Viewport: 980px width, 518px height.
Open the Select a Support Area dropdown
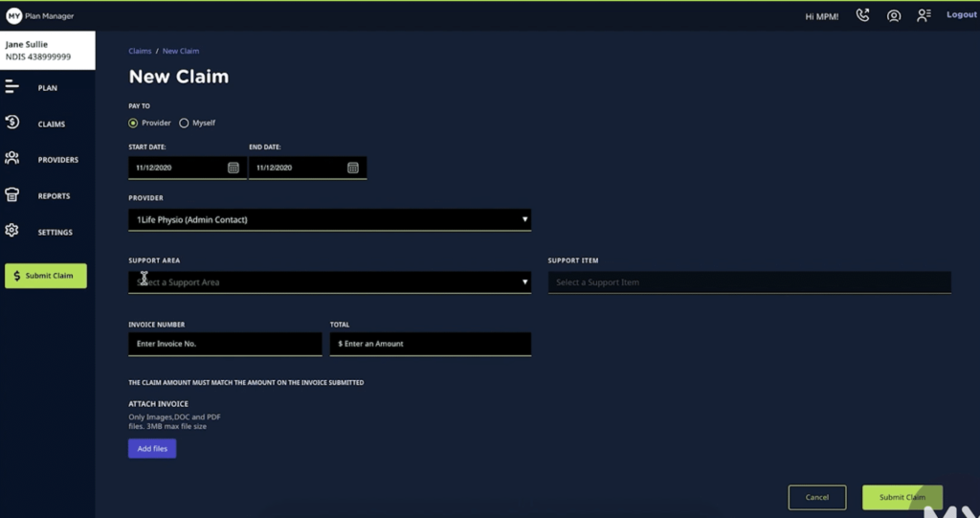coord(329,282)
